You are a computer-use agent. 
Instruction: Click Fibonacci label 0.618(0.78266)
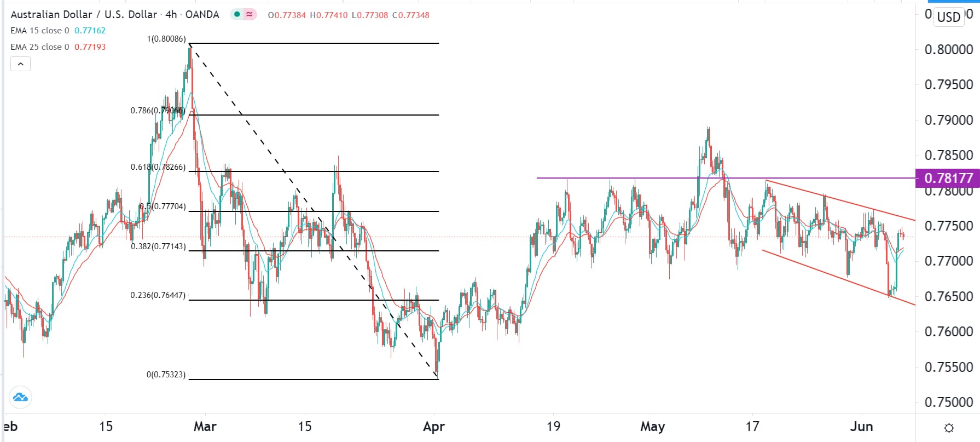point(158,167)
